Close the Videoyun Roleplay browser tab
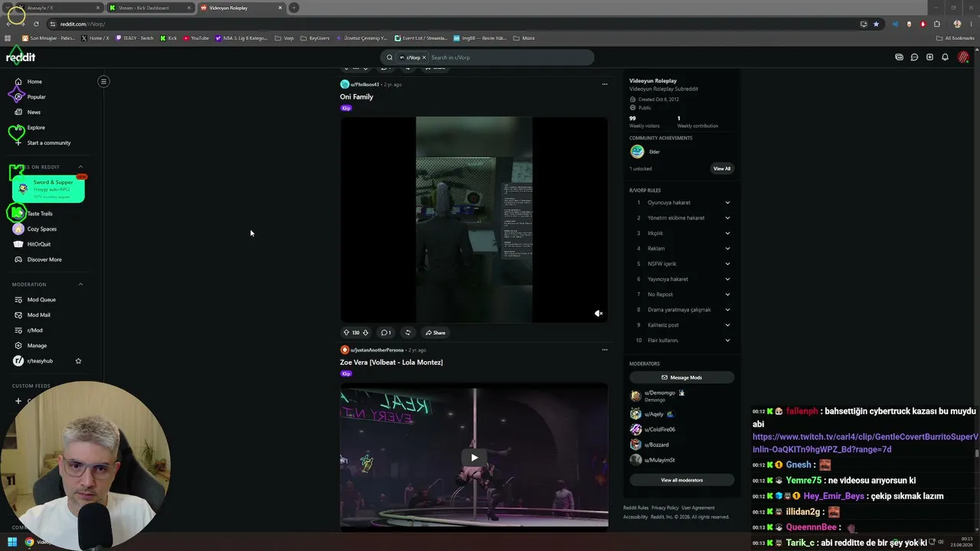The image size is (980, 551). pos(280,8)
